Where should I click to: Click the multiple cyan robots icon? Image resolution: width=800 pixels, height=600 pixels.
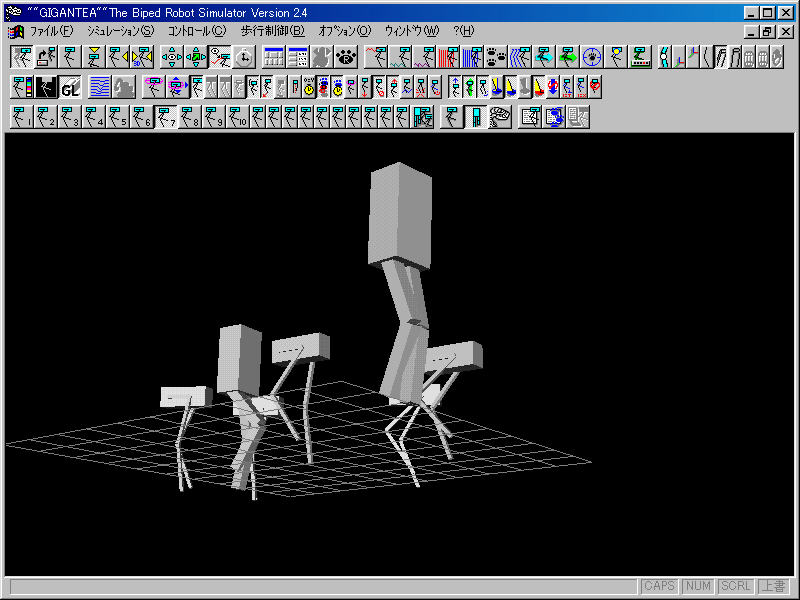(x=422, y=117)
